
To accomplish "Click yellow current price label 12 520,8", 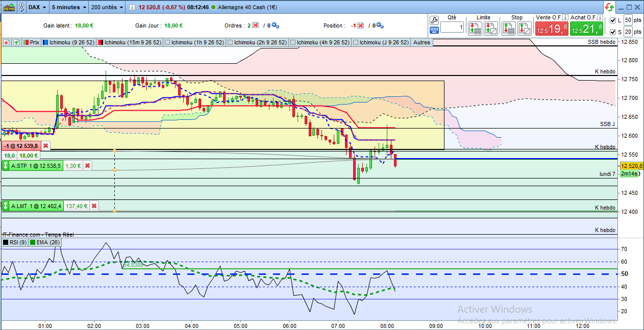I will 632,166.
